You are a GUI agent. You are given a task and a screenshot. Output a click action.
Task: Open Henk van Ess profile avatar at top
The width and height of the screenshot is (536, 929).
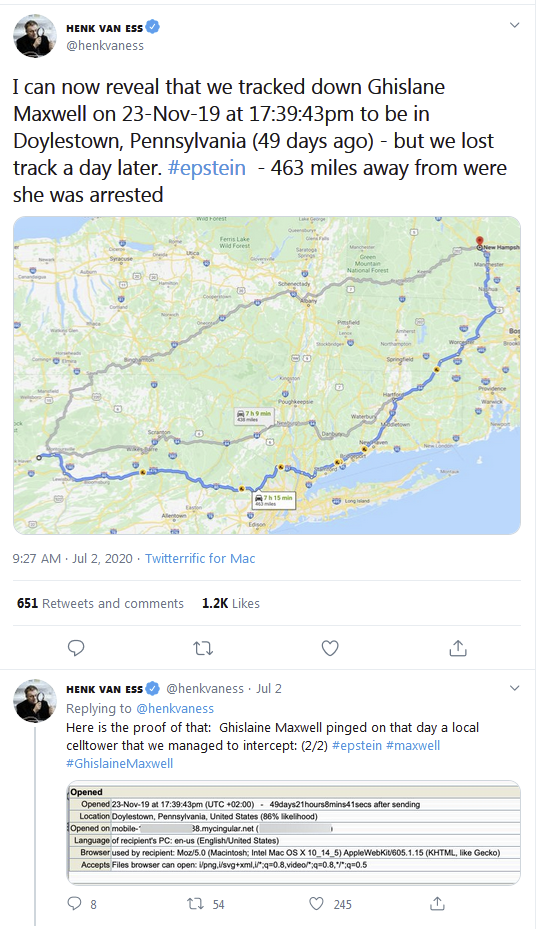[x=35, y=36]
